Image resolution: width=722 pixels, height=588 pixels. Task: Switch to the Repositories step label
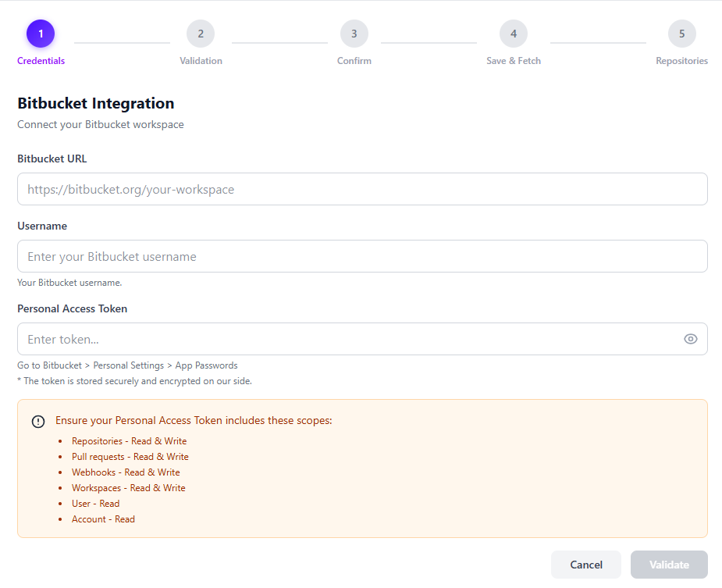click(x=681, y=60)
